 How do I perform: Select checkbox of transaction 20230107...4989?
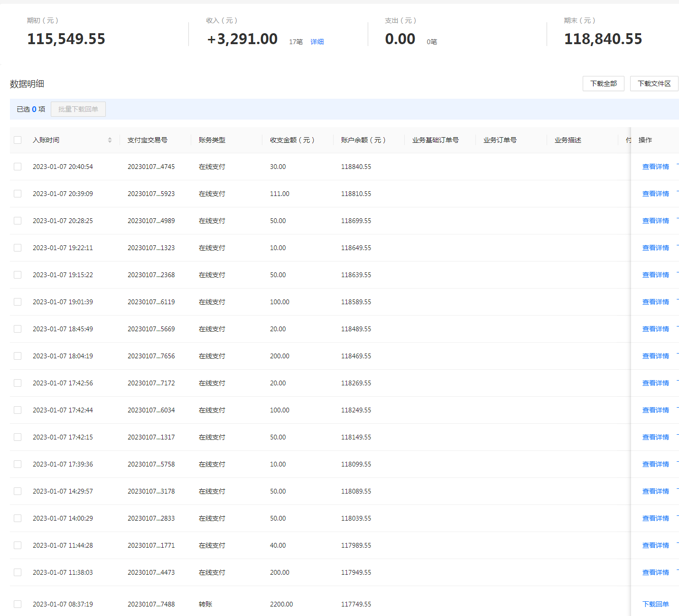coord(18,221)
